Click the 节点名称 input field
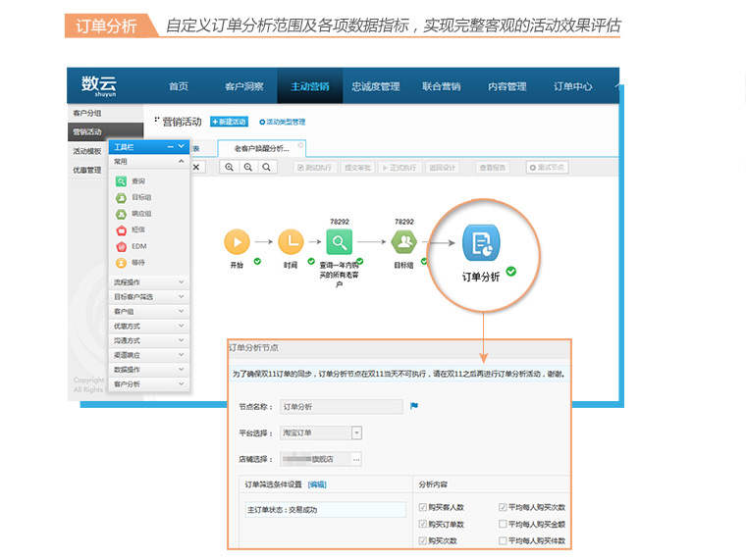Image resolution: width=746 pixels, height=560 pixels. pyautogui.click(x=342, y=407)
